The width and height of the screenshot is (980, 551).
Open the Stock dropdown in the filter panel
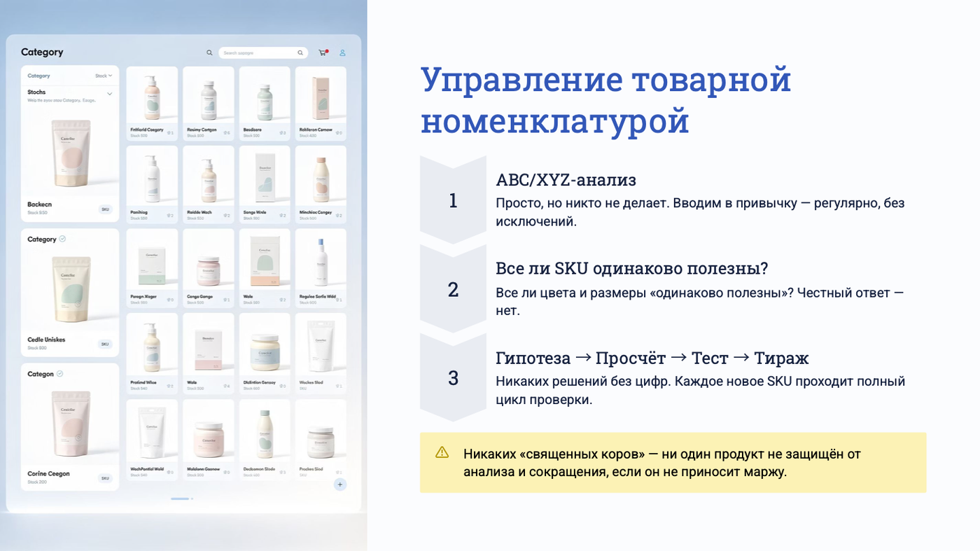pos(104,76)
